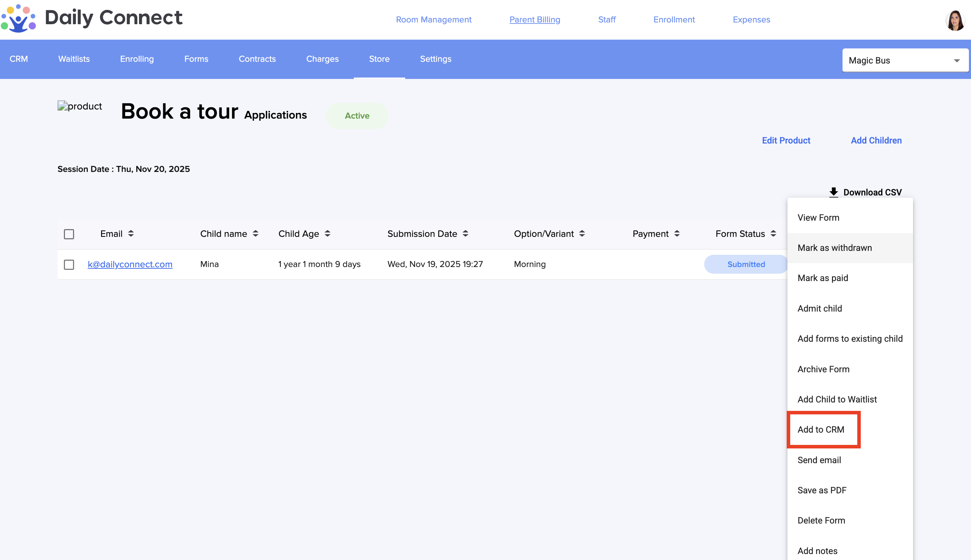
Task: Sort by Child name column arrows
Action: point(256,233)
